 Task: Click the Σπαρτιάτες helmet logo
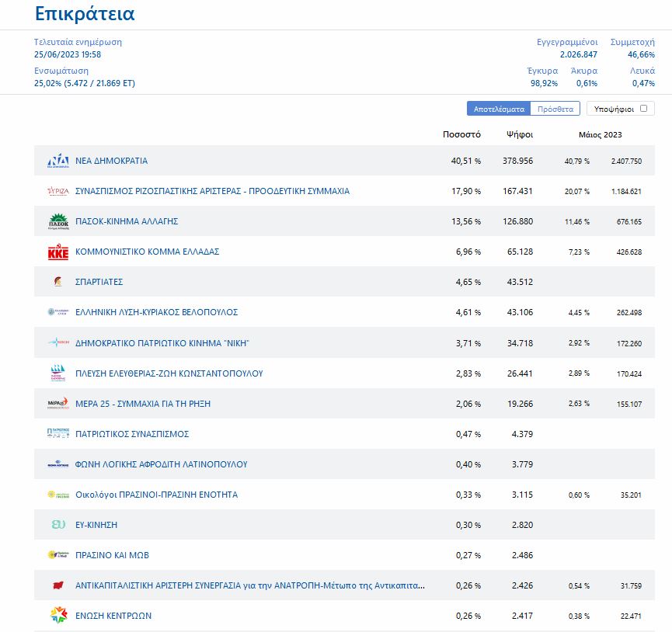click(x=58, y=282)
